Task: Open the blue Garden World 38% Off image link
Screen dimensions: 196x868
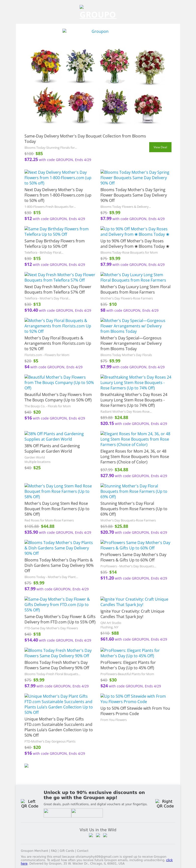Action: click(54, 436)
